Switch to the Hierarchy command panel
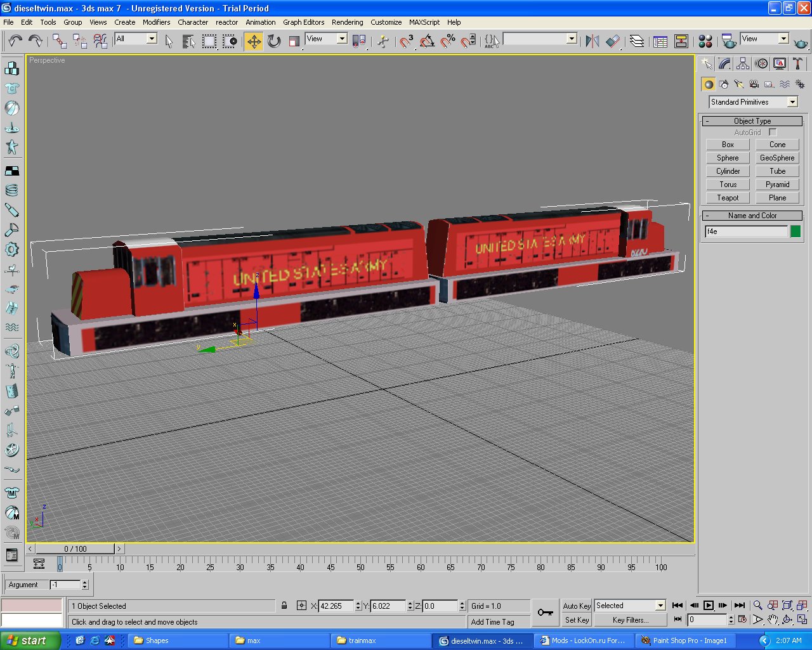812x650 pixels. [x=743, y=63]
